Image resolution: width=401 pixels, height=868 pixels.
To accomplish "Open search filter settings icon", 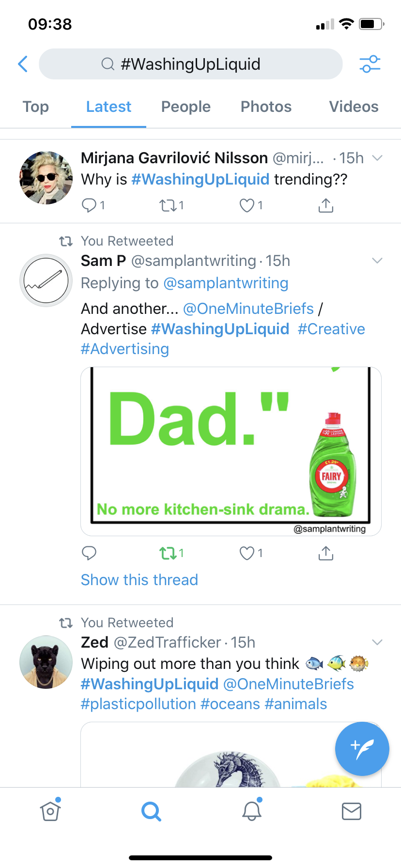I will (x=370, y=64).
